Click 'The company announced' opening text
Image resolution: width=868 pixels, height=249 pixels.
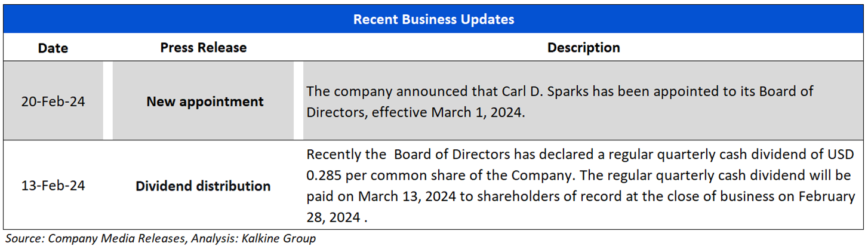[x=374, y=92]
